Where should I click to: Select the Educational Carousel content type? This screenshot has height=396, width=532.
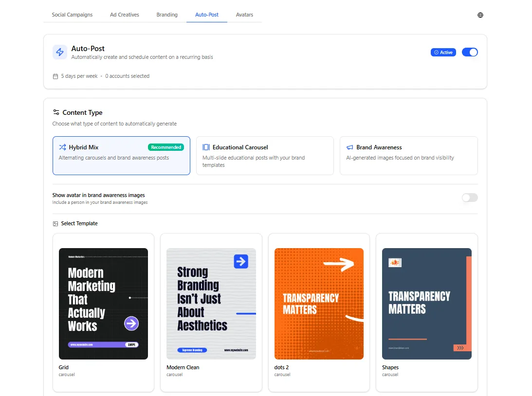coord(265,156)
